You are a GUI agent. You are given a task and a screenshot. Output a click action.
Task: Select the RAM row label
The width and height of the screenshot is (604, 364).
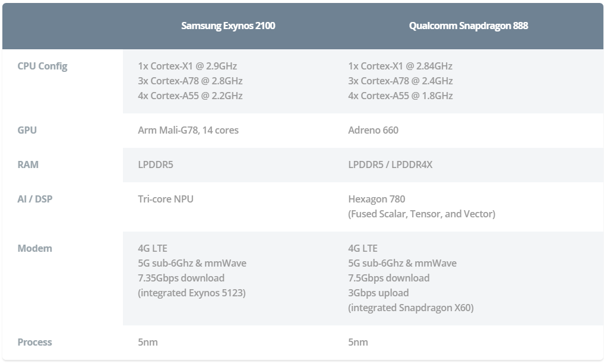(x=28, y=164)
